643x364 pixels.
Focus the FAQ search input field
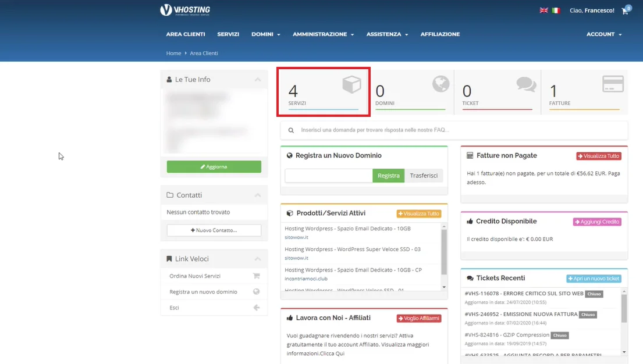click(x=454, y=130)
